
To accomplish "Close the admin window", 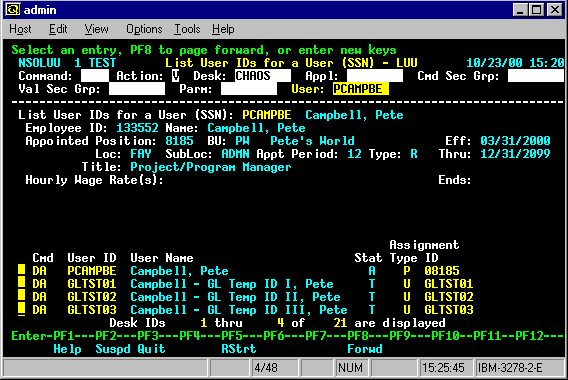I will point(554,10).
